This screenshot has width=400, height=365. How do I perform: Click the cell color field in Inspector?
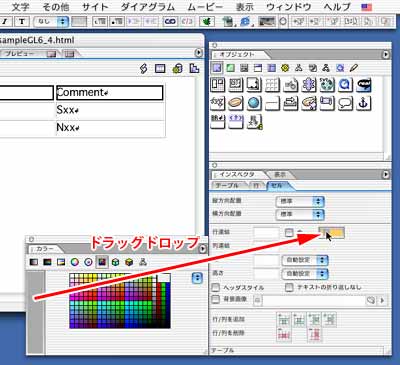click(332, 233)
